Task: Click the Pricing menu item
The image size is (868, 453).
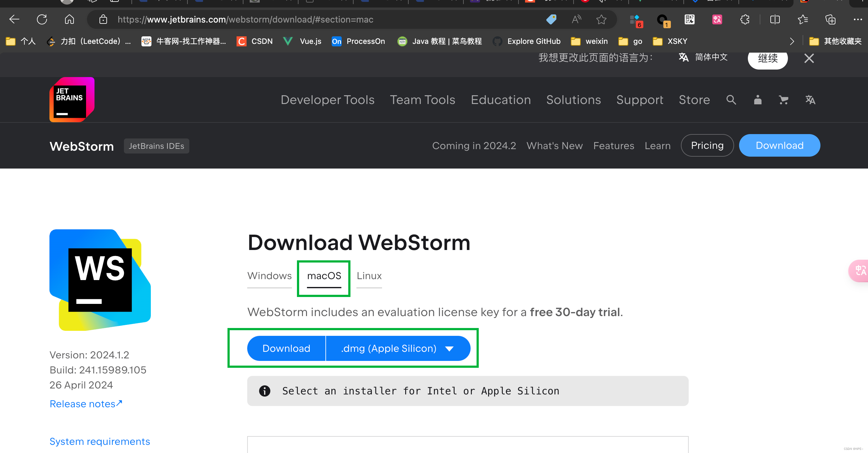Action: tap(707, 145)
